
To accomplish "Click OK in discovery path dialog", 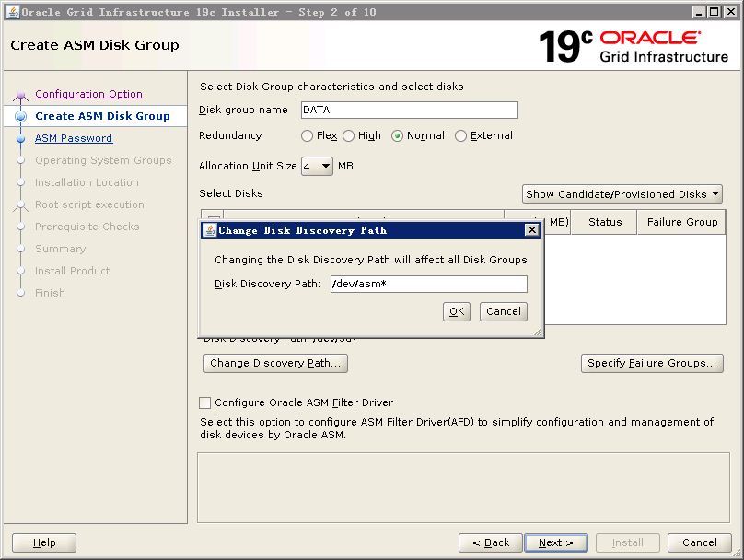I will pyautogui.click(x=457, y=312).
